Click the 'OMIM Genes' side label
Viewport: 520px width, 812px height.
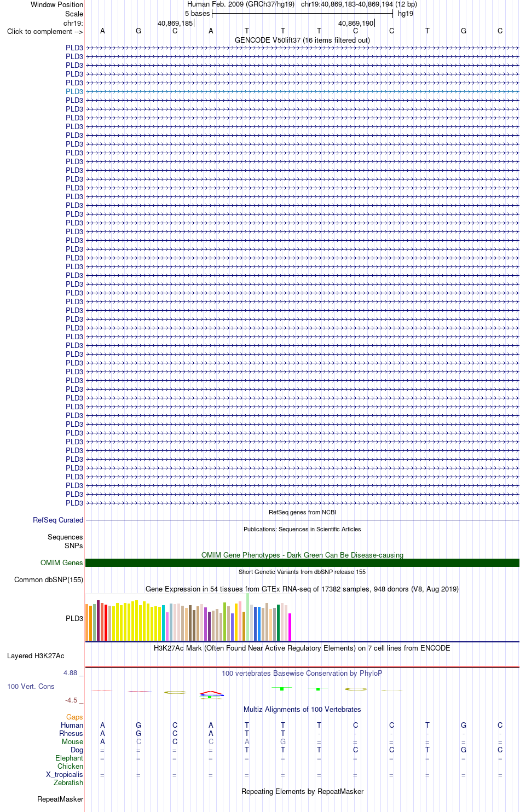tap(62, 563)
